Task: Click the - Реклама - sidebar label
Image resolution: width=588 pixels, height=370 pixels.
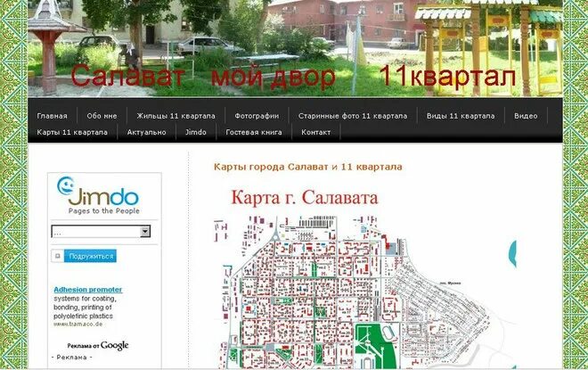Action: [71, 358]
